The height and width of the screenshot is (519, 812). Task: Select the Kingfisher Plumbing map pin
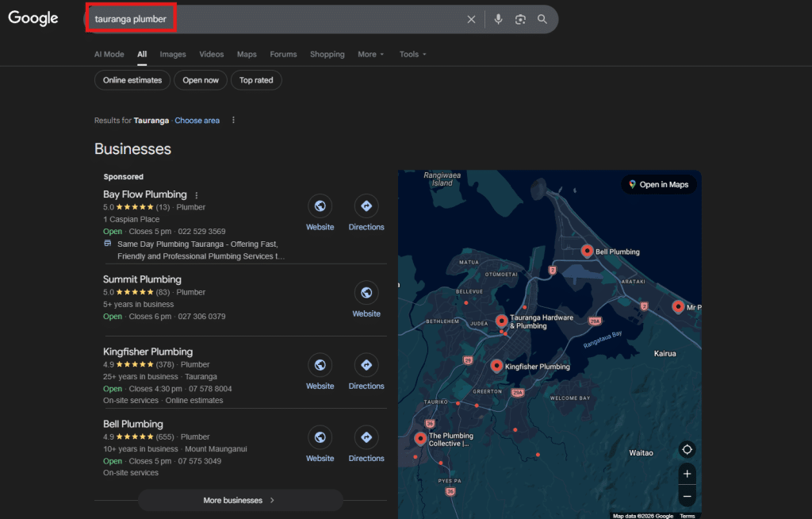click(496, 366)
